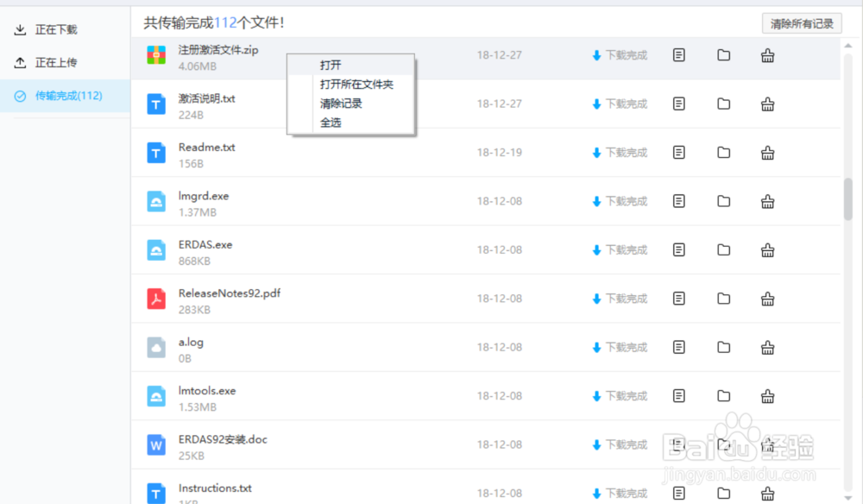Clear record icon for 注册激活文件.zip row
The image size is (863, 504).
click(767, 55)
